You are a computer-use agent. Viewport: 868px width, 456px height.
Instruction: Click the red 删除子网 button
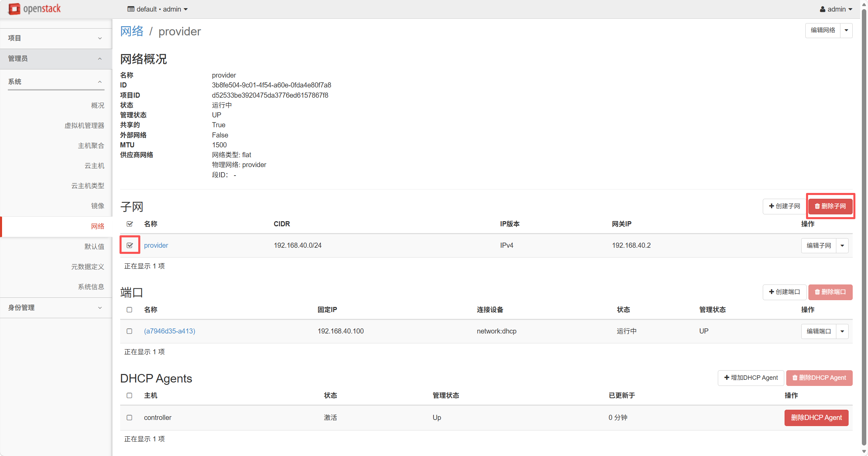(830, 206)
